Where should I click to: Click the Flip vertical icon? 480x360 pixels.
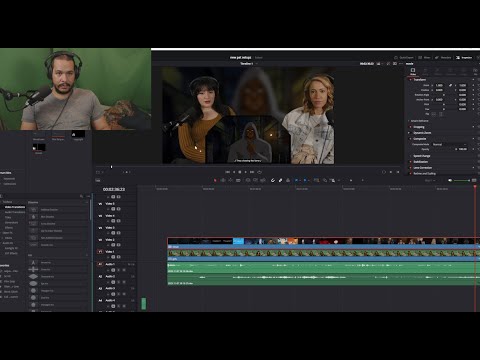pos(441,114)
